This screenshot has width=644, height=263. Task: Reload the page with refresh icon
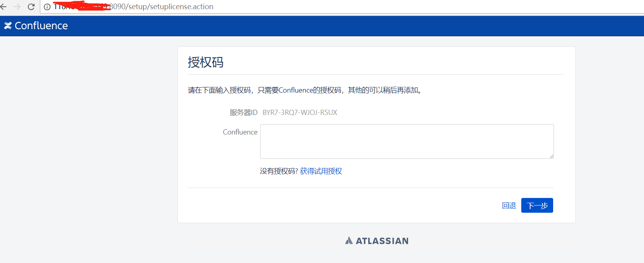pos(31,7)
